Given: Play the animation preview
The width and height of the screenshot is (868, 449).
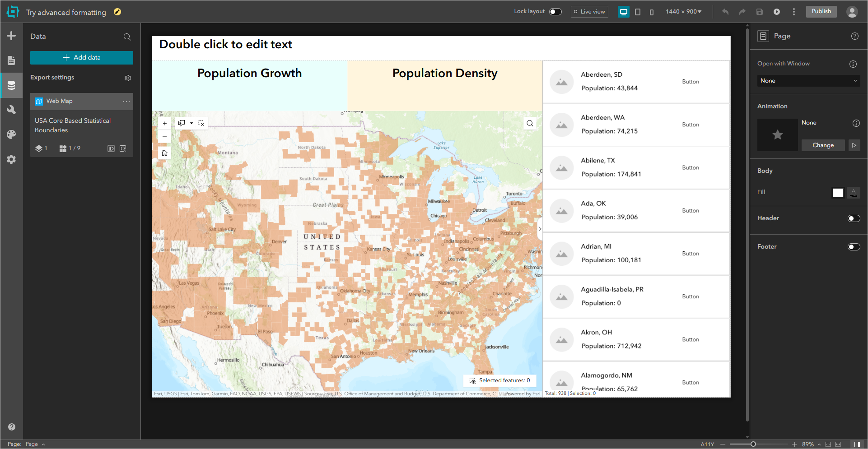Looking at the screenshot, I should (x=854, y=145).
